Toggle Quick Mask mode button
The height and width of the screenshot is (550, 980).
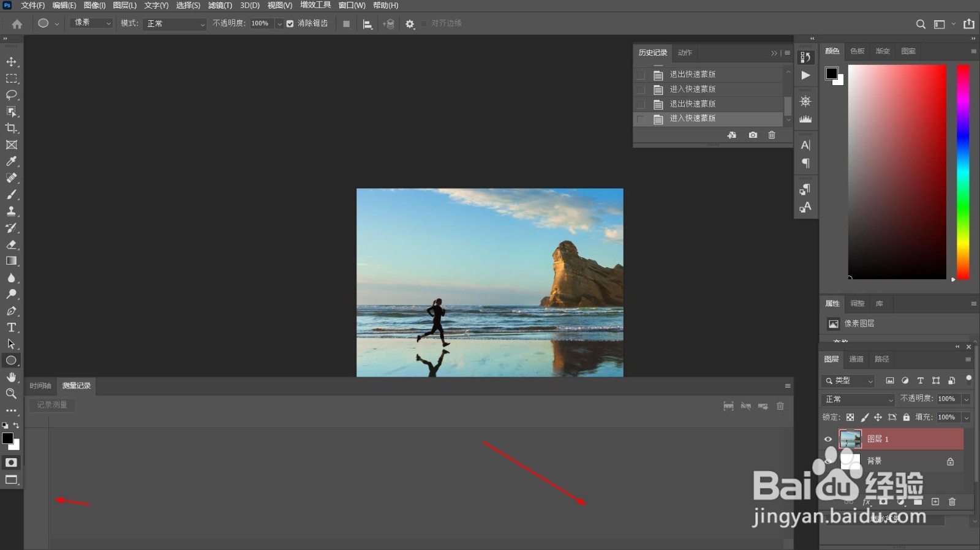click(11, 462)
